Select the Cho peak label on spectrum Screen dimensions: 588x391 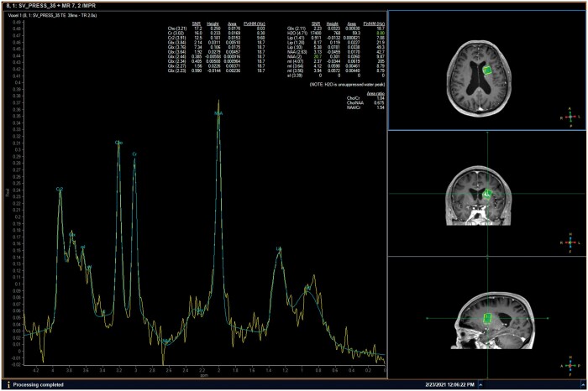click(118, 143)
